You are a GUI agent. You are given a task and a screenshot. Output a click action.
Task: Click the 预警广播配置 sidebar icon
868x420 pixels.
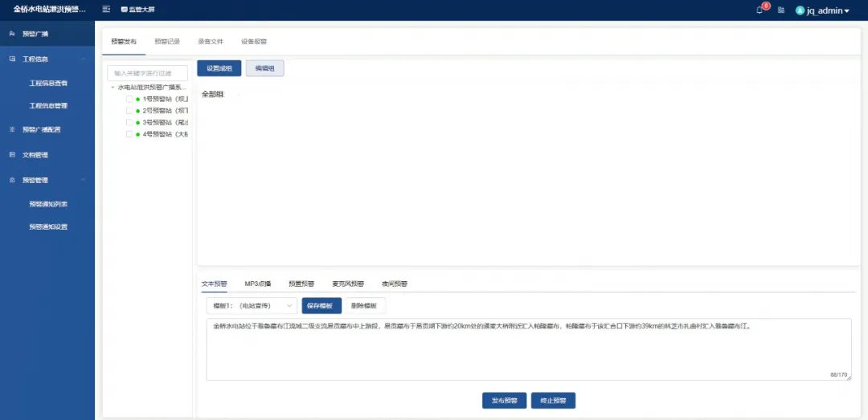[12, 129]
